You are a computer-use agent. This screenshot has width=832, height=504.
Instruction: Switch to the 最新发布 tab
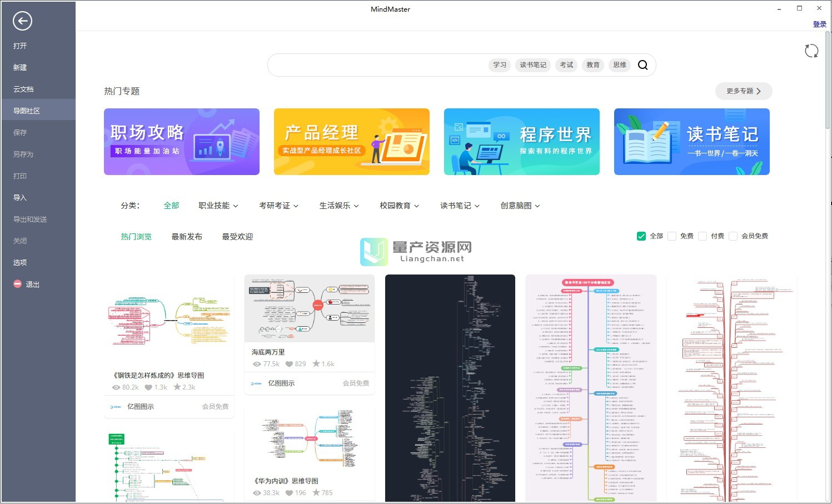click(x=187, y=237)
